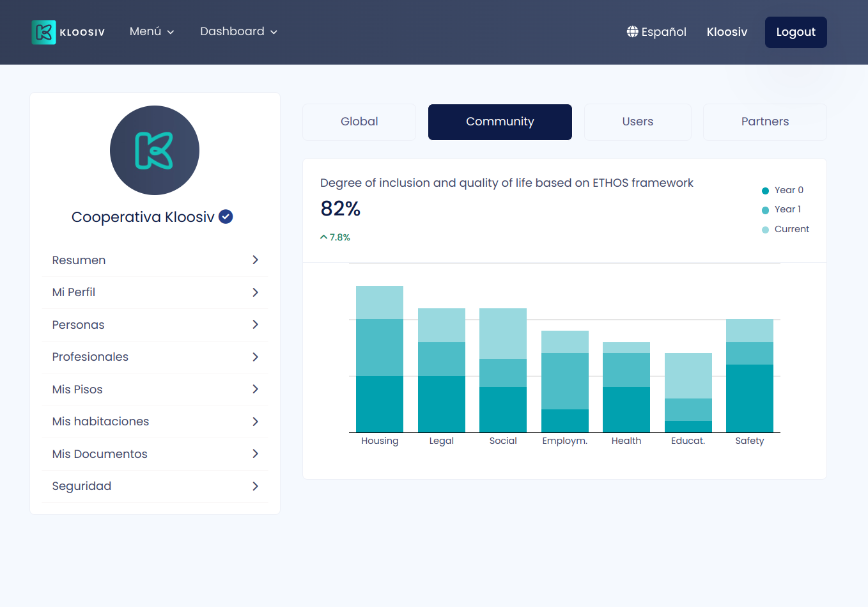Click the 7.8% increase indicator
Screen dimensions: 868x607
335,237
